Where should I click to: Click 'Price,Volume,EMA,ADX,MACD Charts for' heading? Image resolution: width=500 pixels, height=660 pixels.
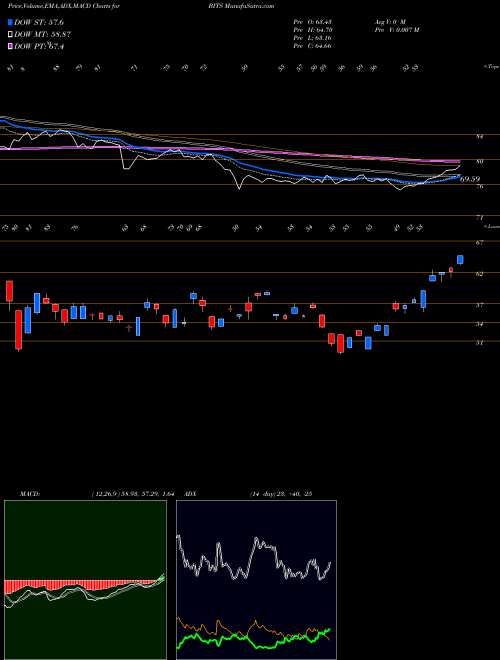(64, 6)
